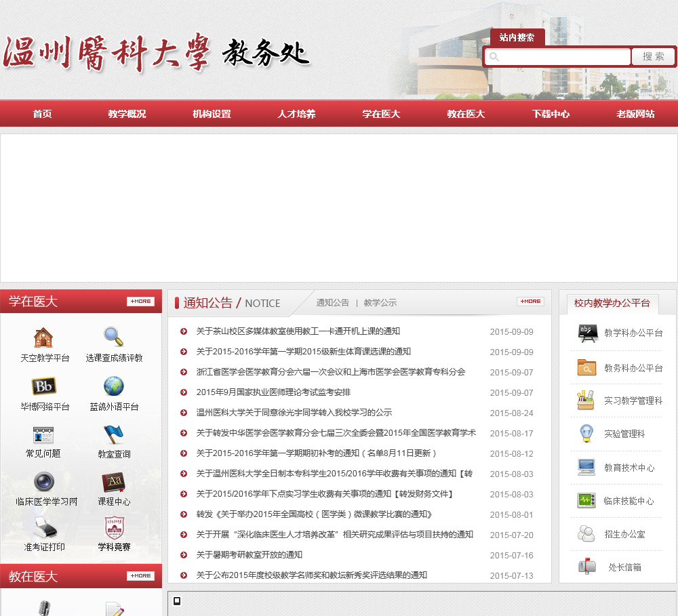Open the 临床医学学习网 camera lens icon
Viewport: 678px width, 616px height.
point(44,482)
